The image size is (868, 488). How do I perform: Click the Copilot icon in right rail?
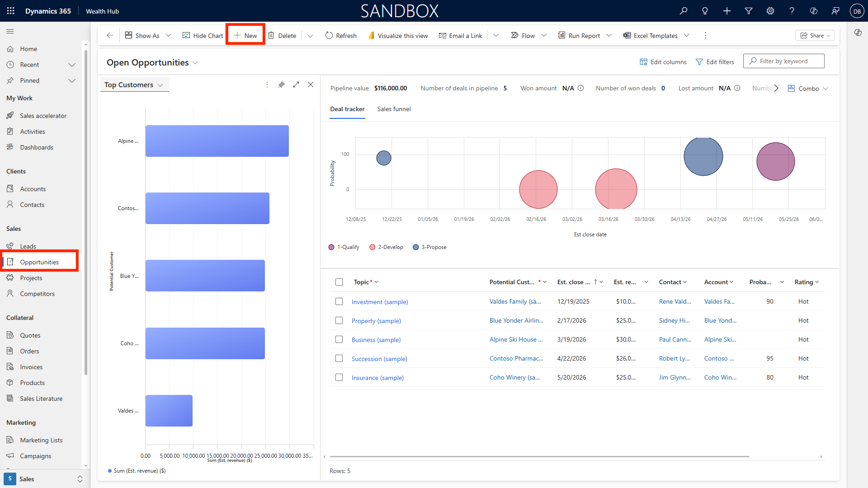tap(858, 33)
